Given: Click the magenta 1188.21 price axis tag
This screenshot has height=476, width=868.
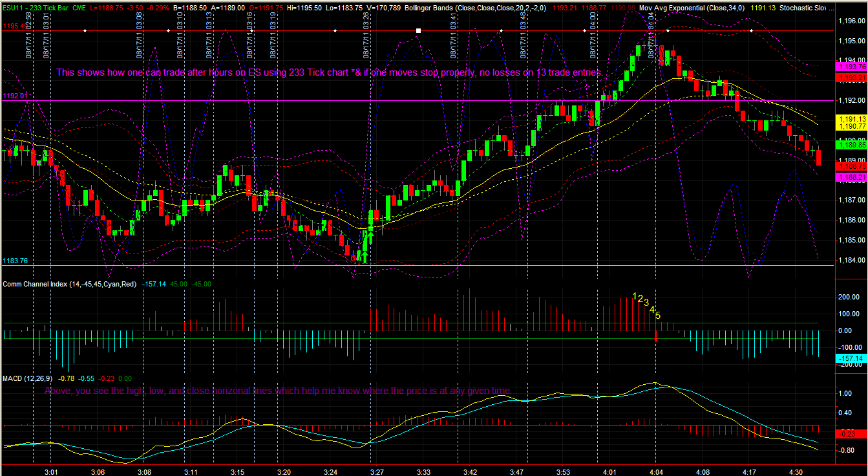Looking at the screenshot, I should (851, 177).
